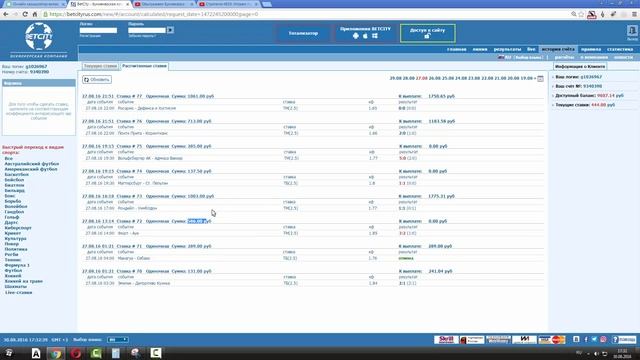Open the главная menu item
640x360 pixels.
click(x=457, y=49)
